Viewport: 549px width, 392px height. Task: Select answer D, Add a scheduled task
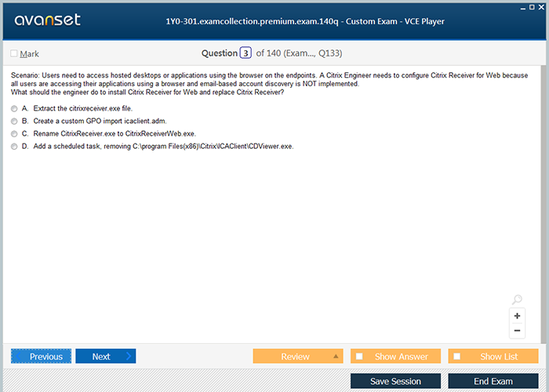[14, 146]
